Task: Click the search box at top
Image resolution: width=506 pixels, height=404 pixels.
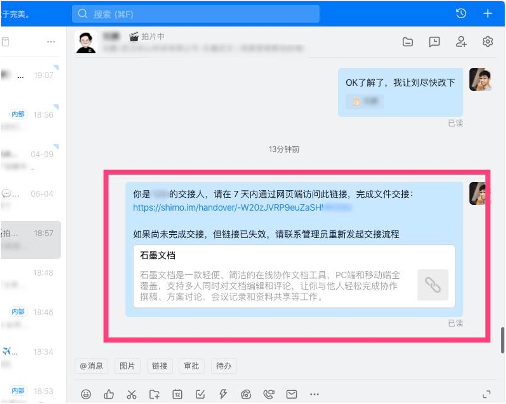Action: pos(196,14)
